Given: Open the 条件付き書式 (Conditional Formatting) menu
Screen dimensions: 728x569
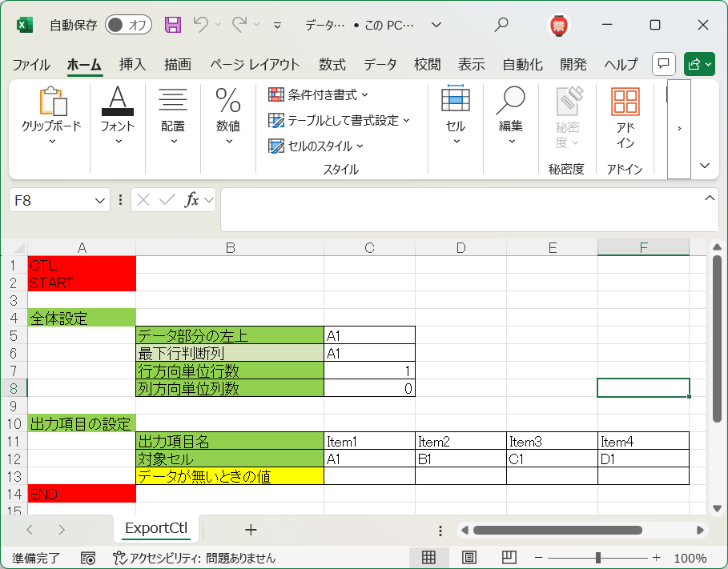Looking at the screenshot, I should click(316, 94).
